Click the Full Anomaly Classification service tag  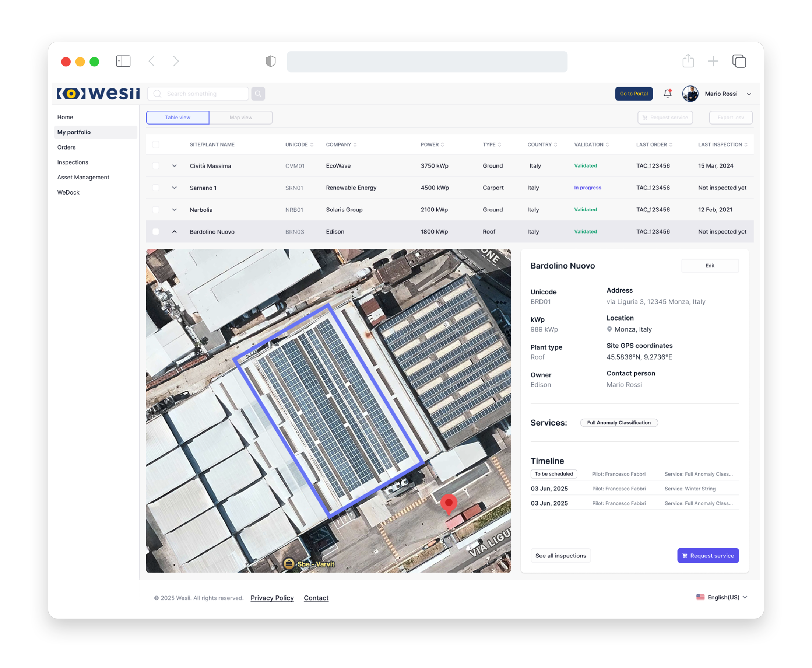click(x=619, y=423)
